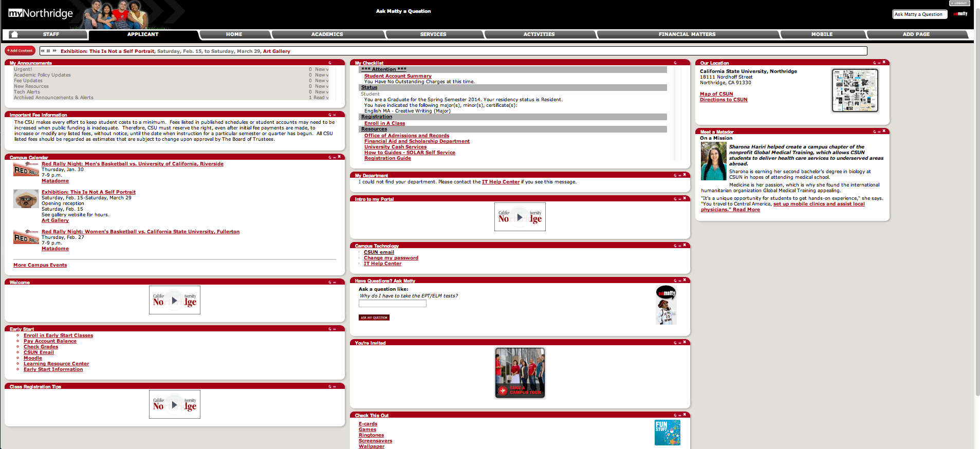
Task: Open the Take a Campus Tour image
Action: pyautogui.click(x=520, y=373)
